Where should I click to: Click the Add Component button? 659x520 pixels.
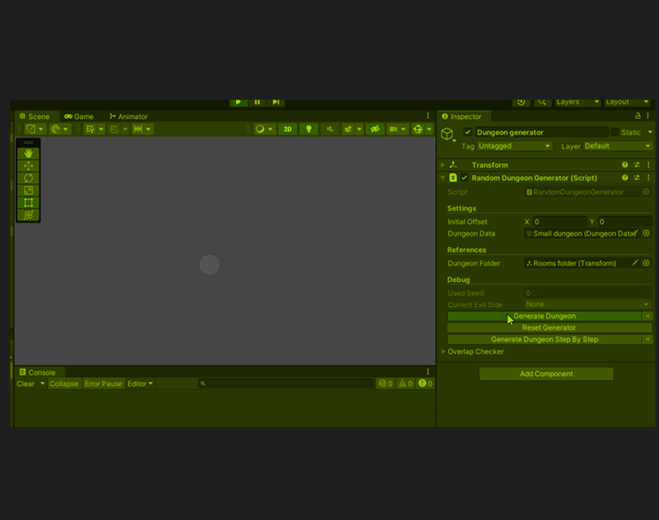(546, 374)
